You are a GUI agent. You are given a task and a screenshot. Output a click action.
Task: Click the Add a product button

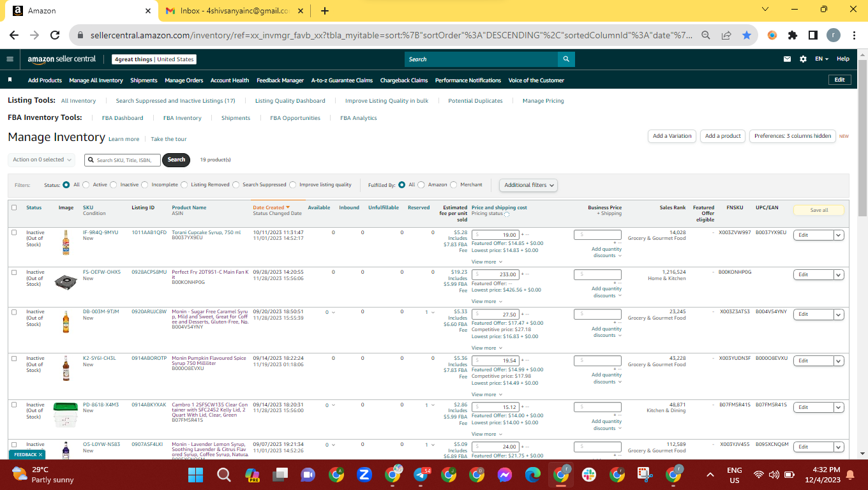(723, 136)
